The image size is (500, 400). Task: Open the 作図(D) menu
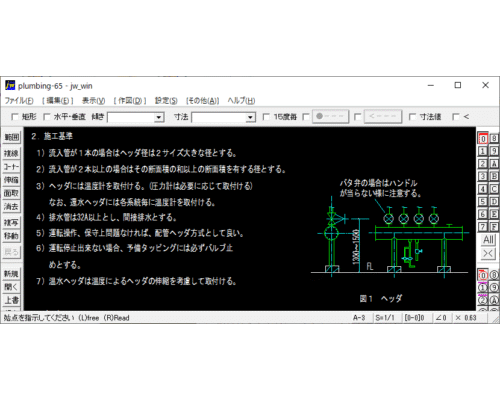tap(130, 101)
